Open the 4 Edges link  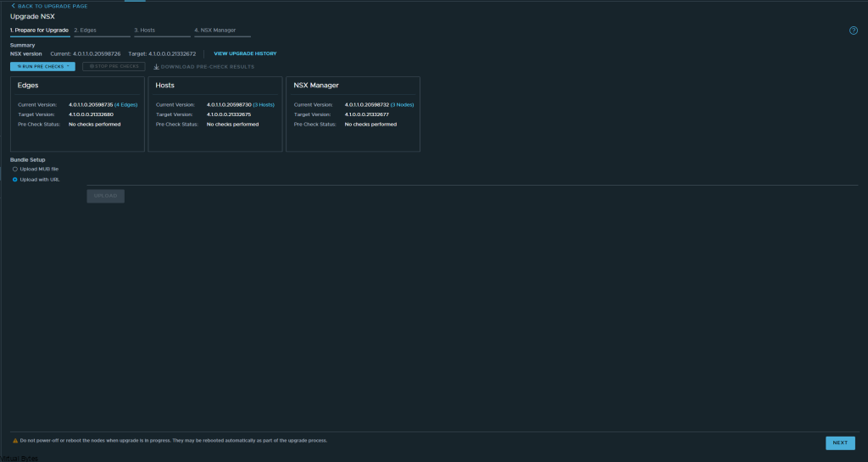(126, 104)
